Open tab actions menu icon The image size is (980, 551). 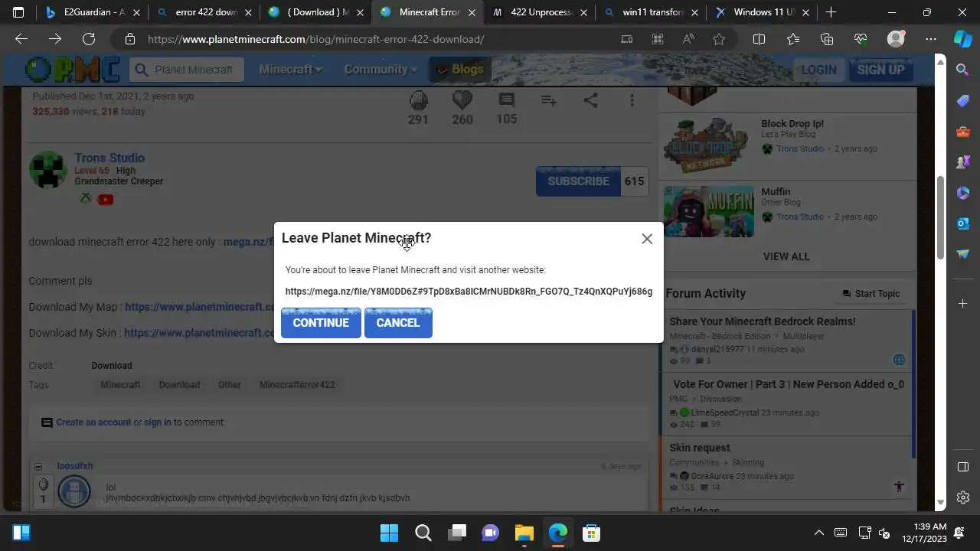click(18, 12)
